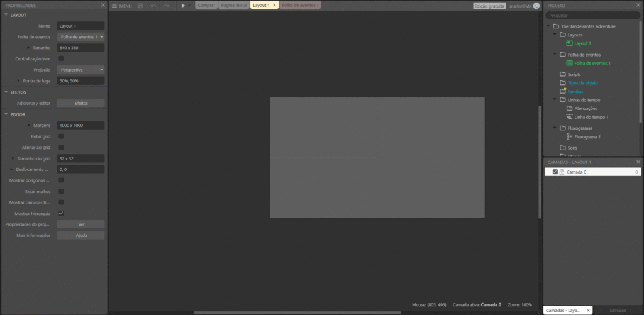Collapse the LAYOUT properties section

click(6, 15)
